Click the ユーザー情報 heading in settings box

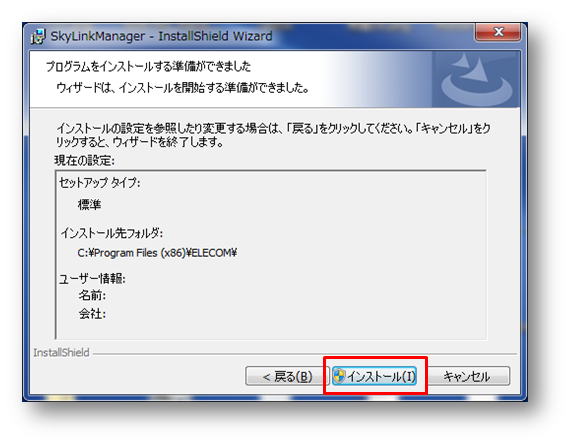(x=92, y=279)
